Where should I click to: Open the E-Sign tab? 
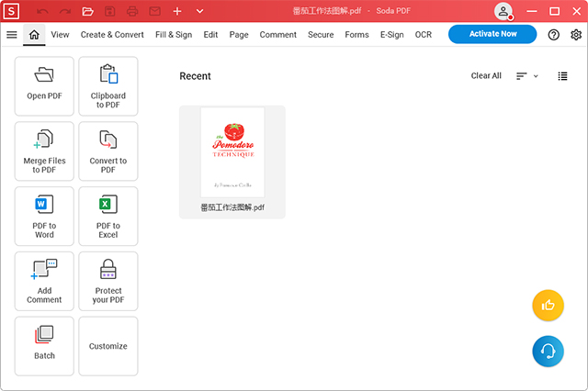(x=391, y=35)
